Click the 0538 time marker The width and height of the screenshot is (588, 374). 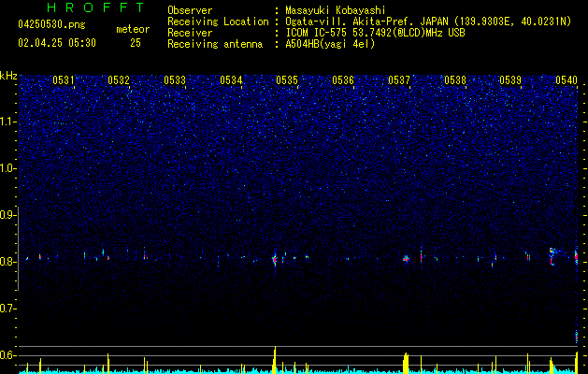click(455, 80)
